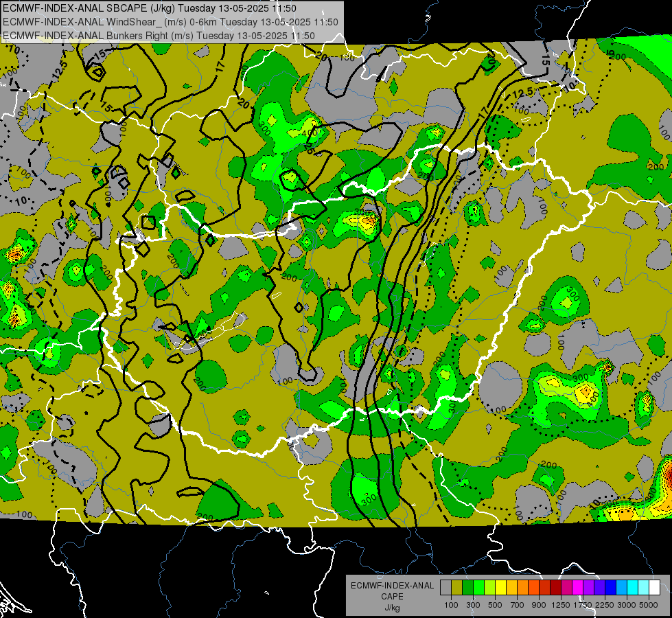Click the 100 tick label in legend
This screenshot has height=618, width=672.
click(451, 605)
